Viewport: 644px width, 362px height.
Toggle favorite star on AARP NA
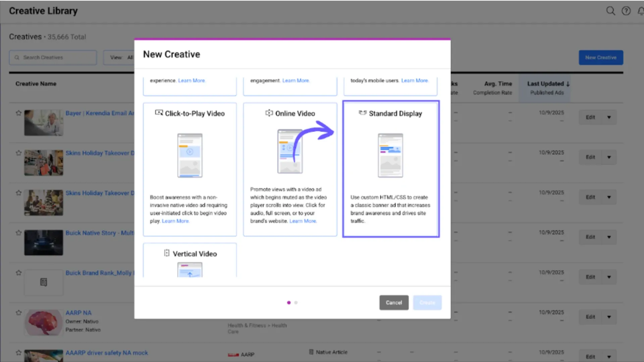18,313
